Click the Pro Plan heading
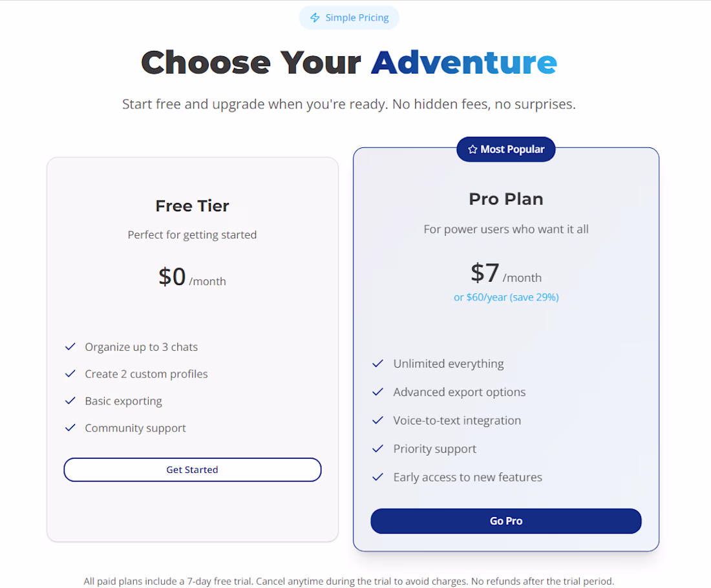Image resolution: width=711 pixels, height=588 pixels. point(506,199)
